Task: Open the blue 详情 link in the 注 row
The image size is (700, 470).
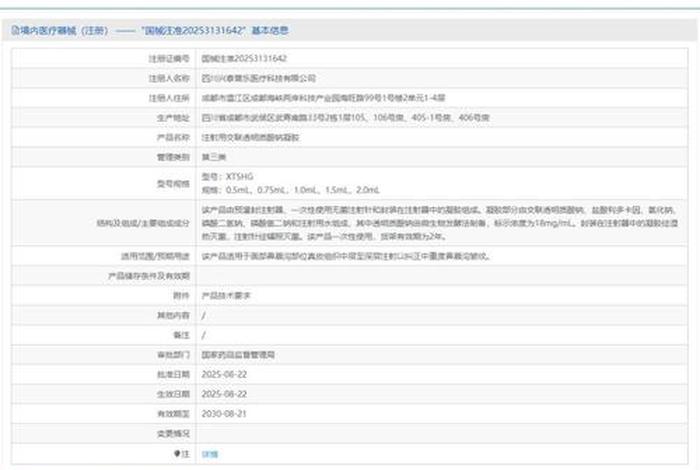Action: point(209,454)
